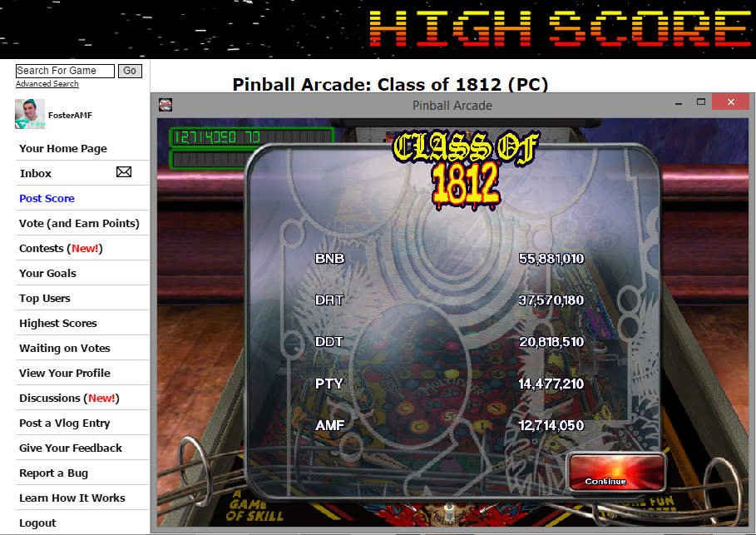The height and width of the screenshot is (535, 756).
Task: Go to Your Home Page
Action: pos(62,149)
